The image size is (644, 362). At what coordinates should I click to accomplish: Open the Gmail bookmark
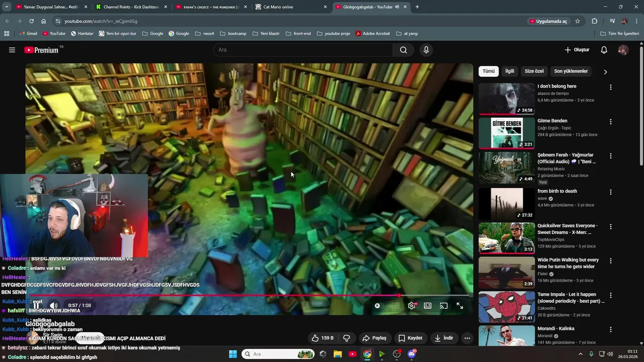point(28,33)
